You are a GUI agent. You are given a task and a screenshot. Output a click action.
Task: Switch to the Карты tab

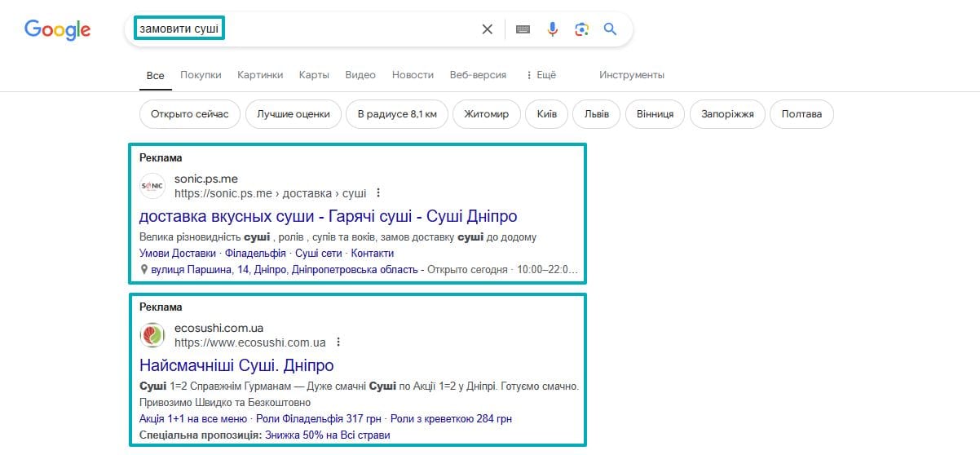click(x=314, y=75)
